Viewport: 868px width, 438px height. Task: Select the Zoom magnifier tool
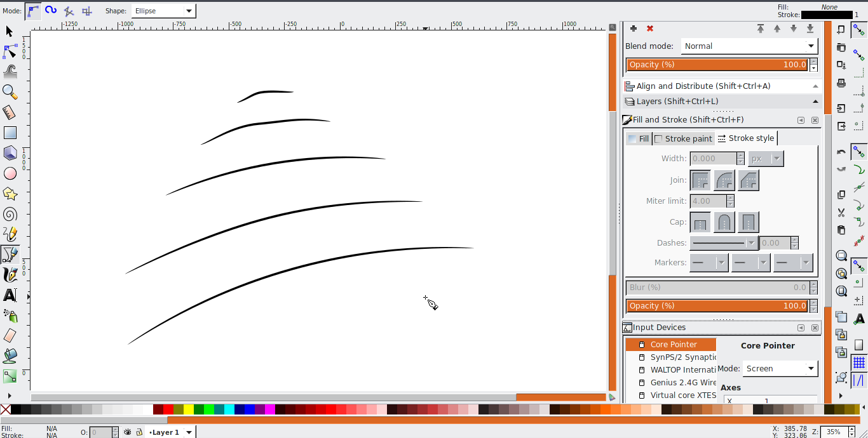10,92
